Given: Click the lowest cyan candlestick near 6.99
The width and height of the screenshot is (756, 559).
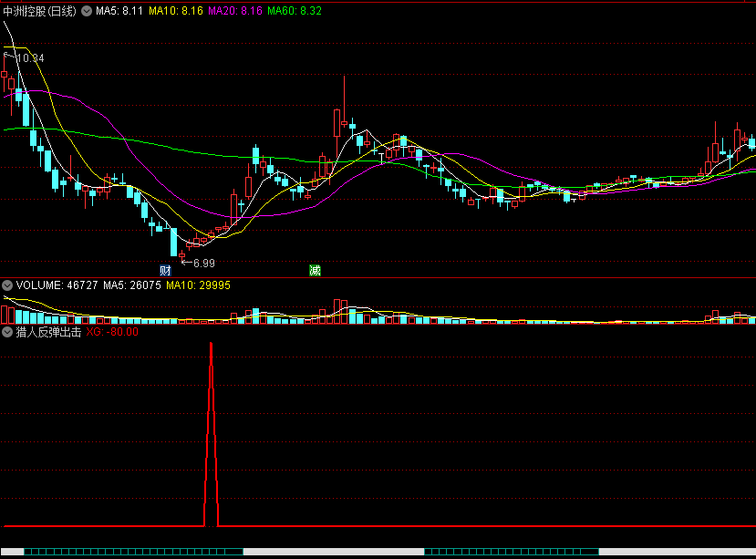Looking at the screenshot, I should click(x=173, y=243).
